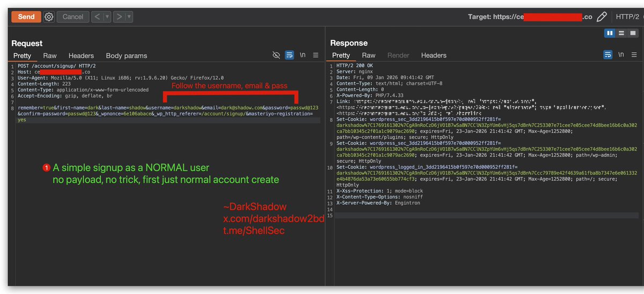Open the forward history dropdown arrow

pyautogui.click(x=129, y=17)
